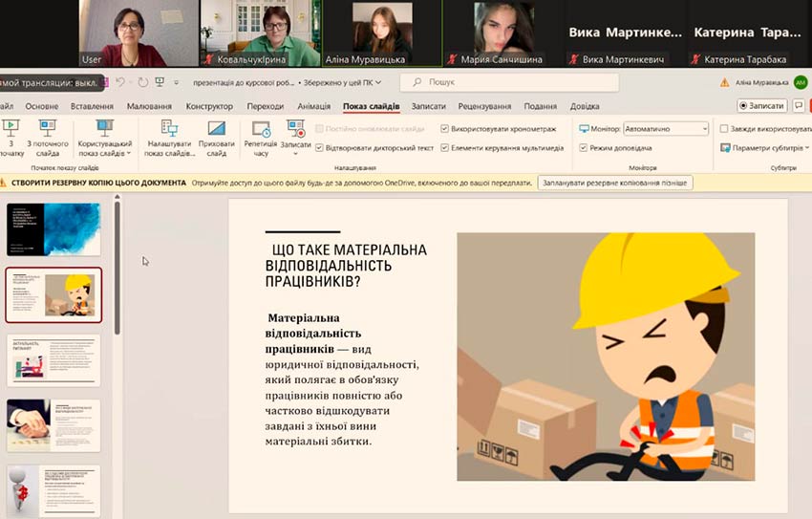Viewport: 812px width, 519px height.
Task: Toggle Presenter View (Режим доповідача) checkbox
Action: (583, 148)
